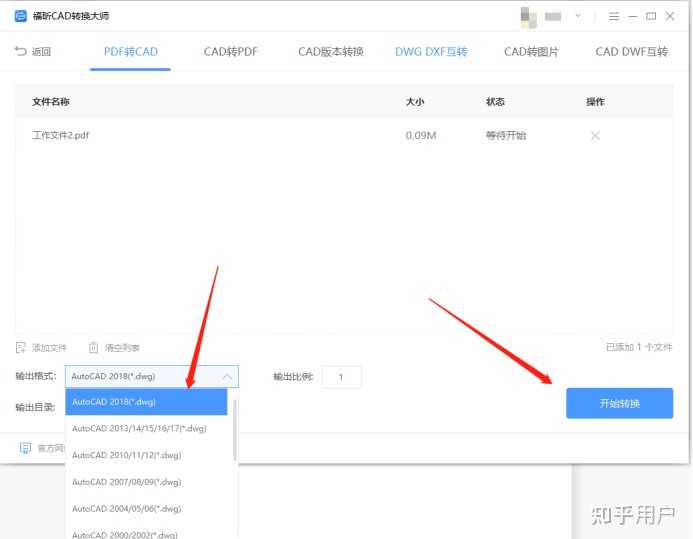Go back using the 返回 arrow
Image resolution: width=693 pixels, height=539 pixels.
click(33, 52)
